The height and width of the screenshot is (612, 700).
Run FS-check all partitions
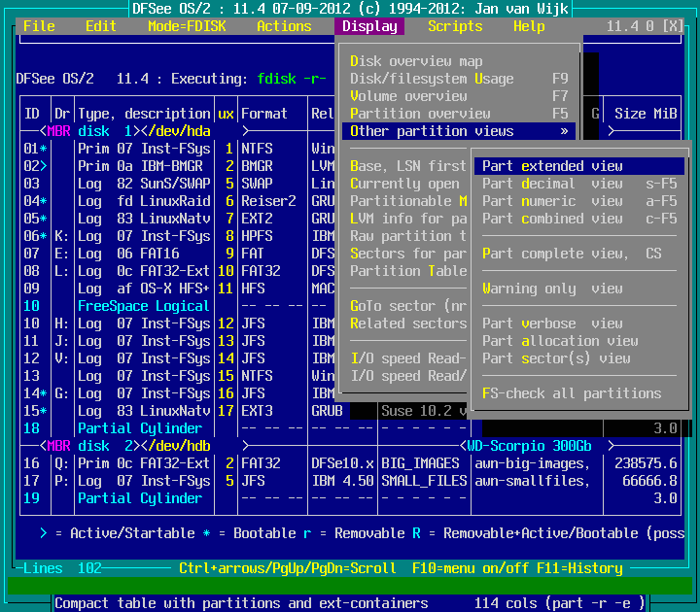pos(572,393)
